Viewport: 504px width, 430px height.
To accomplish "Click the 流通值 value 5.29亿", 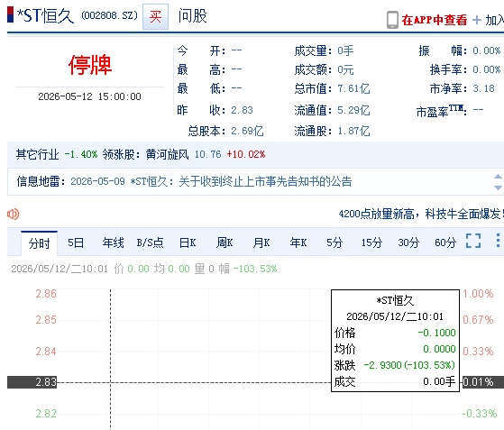I will (353, 110).
